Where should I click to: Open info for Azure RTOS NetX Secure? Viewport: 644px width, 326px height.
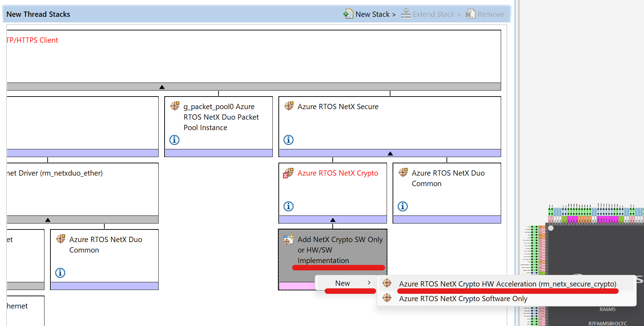289,140
